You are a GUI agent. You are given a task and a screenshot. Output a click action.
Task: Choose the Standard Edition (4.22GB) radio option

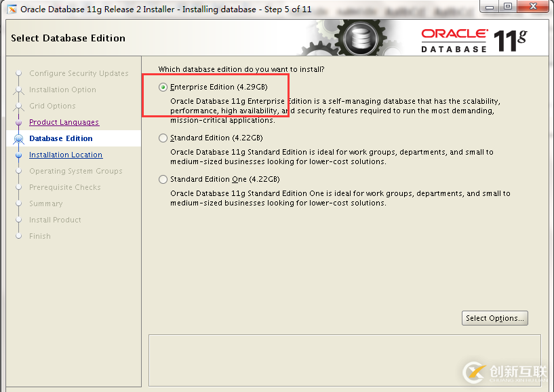[163, 138]
